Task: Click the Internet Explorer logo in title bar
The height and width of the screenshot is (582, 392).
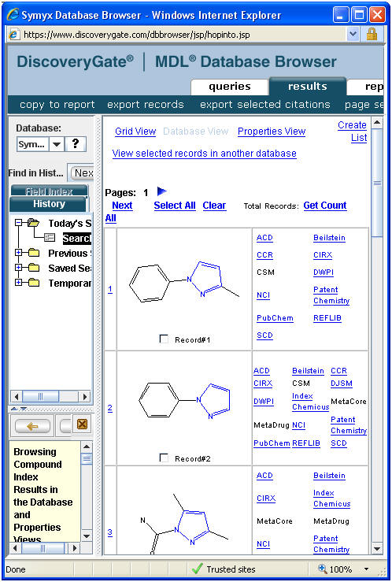Action: point(13,15)
